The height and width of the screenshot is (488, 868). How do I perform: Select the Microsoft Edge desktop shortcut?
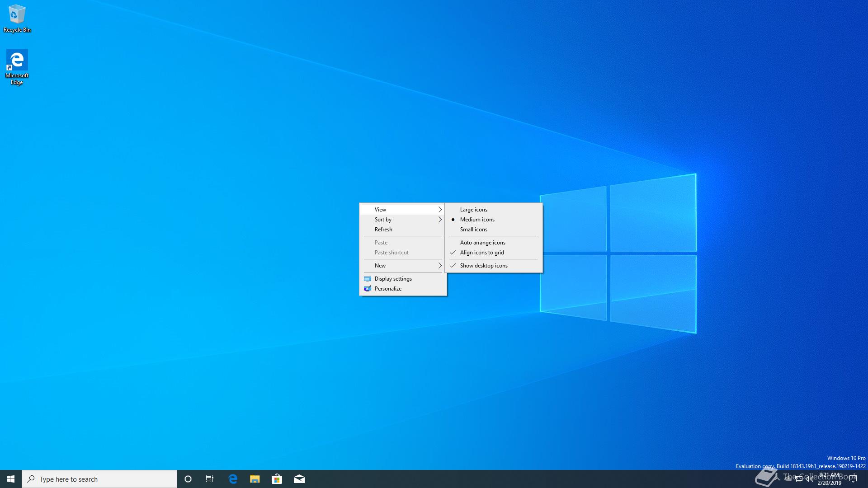(17, 66)
